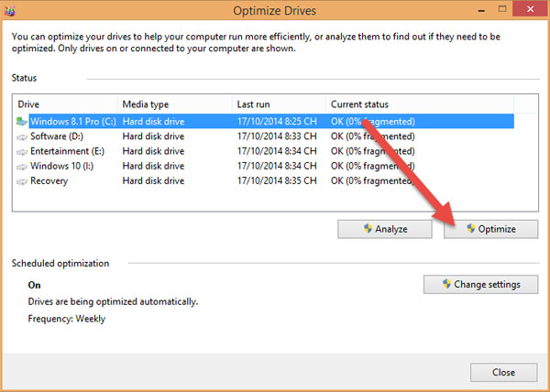550x392 pixels.
Task: Click the shield icon on Analyze button
Action: click(x=368, y=229)
